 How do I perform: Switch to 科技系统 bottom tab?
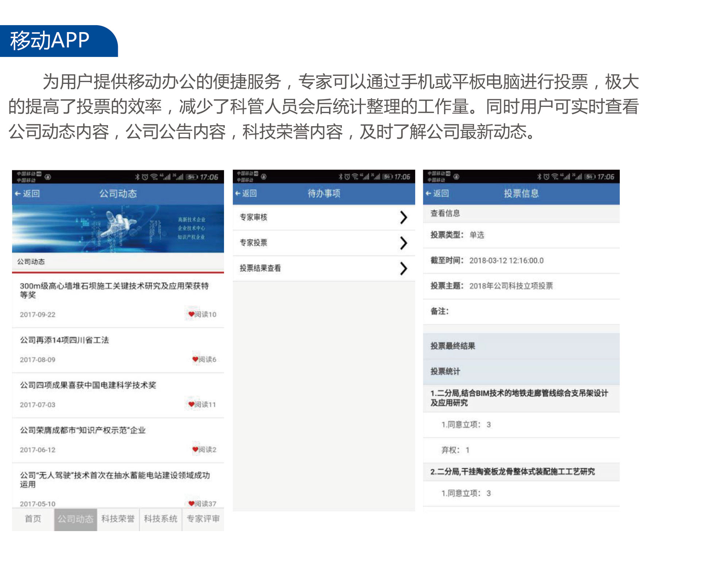(x=161, y=519)
